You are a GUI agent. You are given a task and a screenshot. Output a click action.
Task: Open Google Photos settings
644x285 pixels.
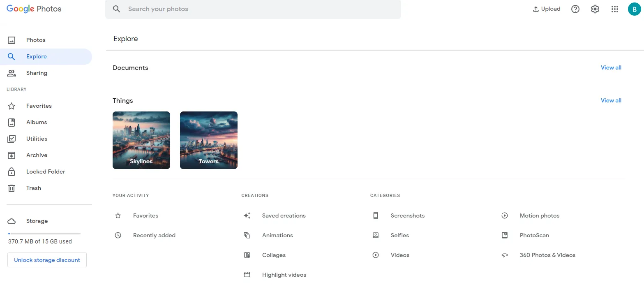click(x=595, y=9)
